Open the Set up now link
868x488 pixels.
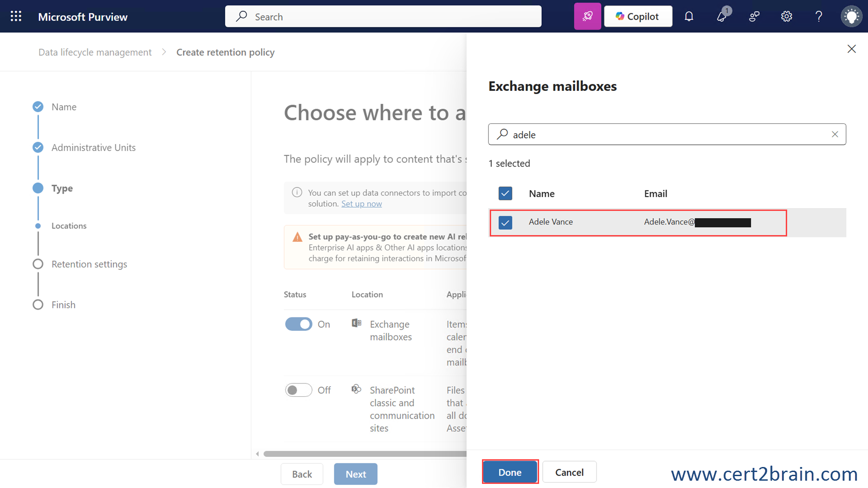coord(361,204)
